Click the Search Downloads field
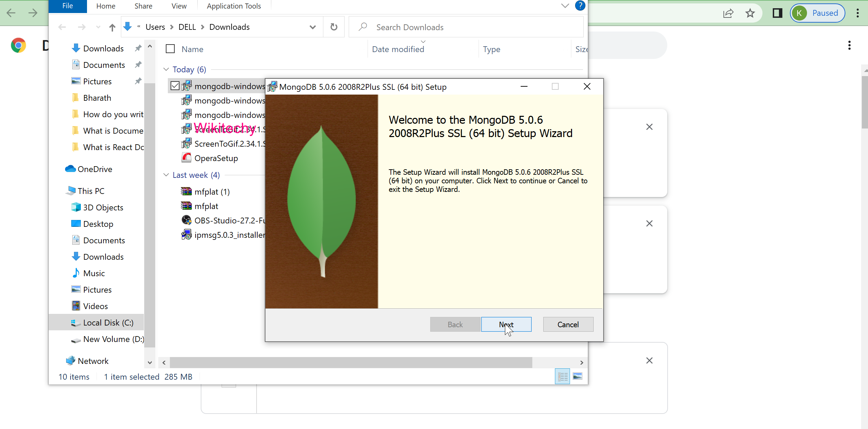Image resolution: width=868 pixels, height=429 pixels. [x=466, y=27]
